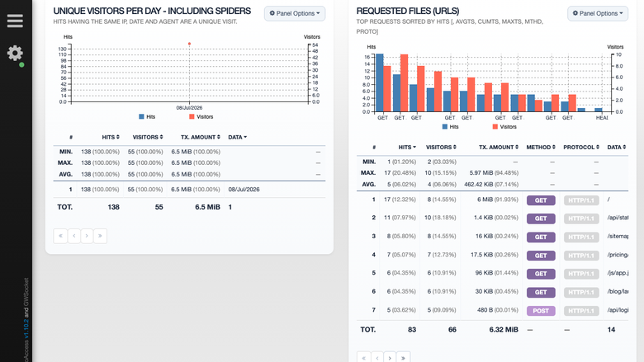This screenshot has height=362, width=644.
Task: Sort requested files by Tx. Amount column
Action: point(498,147)
